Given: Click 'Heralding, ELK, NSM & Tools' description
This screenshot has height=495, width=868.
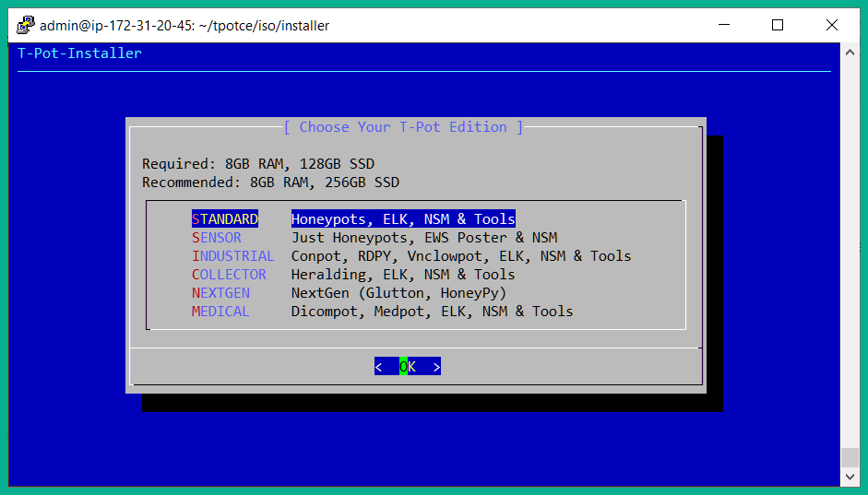Looking at the screenshot, I should click(x=403, y=275).
